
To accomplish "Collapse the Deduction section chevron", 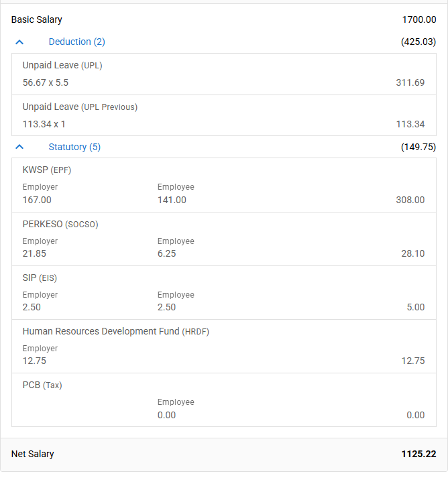I will (x=19, y=42).
